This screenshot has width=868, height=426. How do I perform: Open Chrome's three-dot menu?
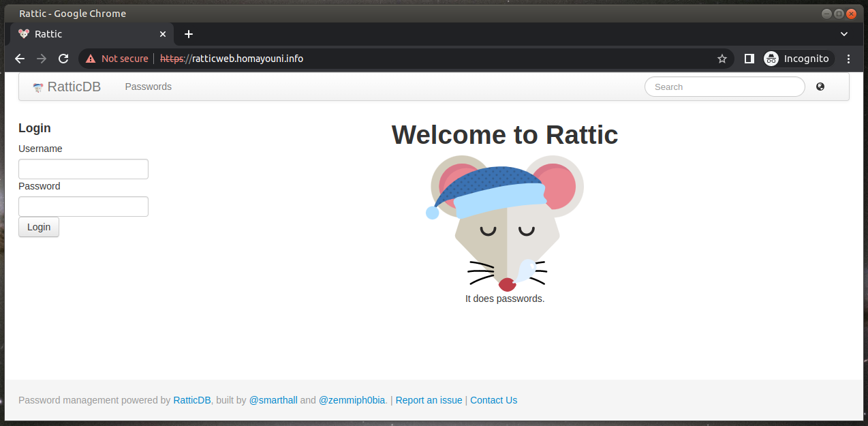pyautogui.click(x=848, y=59)
